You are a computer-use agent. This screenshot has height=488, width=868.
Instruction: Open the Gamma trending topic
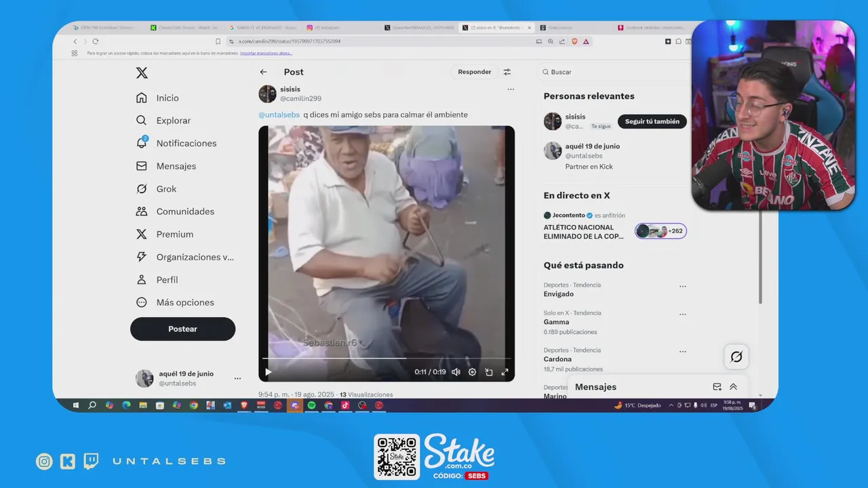[x=556, y=322]
